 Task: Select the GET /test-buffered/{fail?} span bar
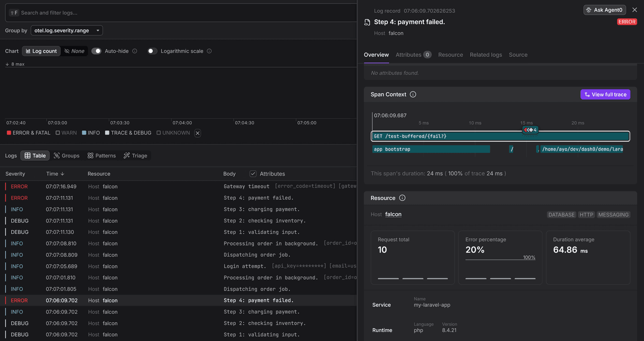pyautogui.click(x=500, y=136)
